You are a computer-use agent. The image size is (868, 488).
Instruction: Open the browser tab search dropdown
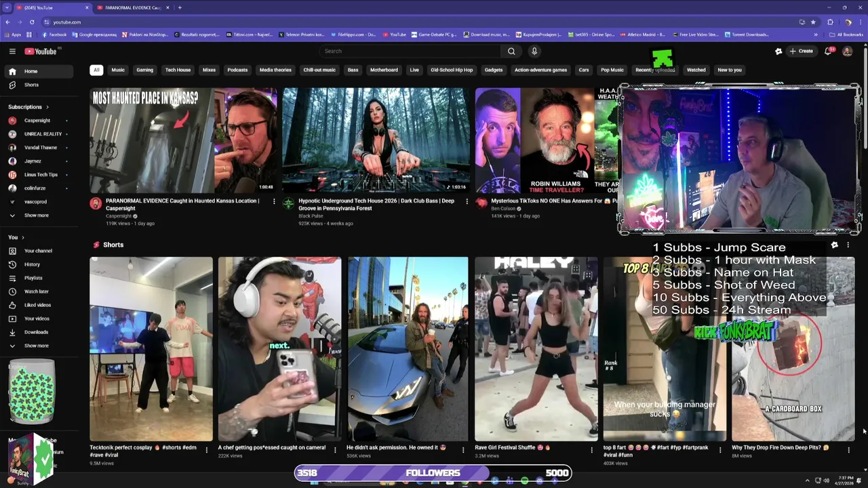pyautogui.click(x=7, y=7)
